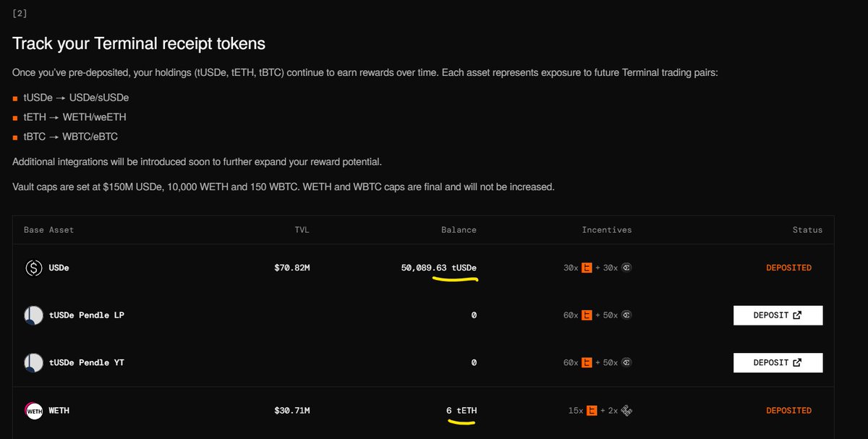Screen dimensions: 868x439
Task: Click the Balance column header
Action: click(x=459, y=230)
